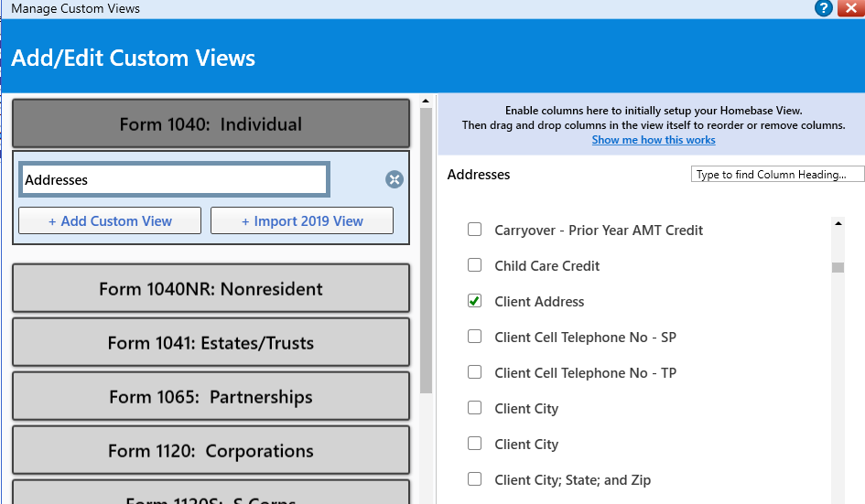
Task: Expand Form 1040NR: Nonresident section
Action: pos(211,289)
